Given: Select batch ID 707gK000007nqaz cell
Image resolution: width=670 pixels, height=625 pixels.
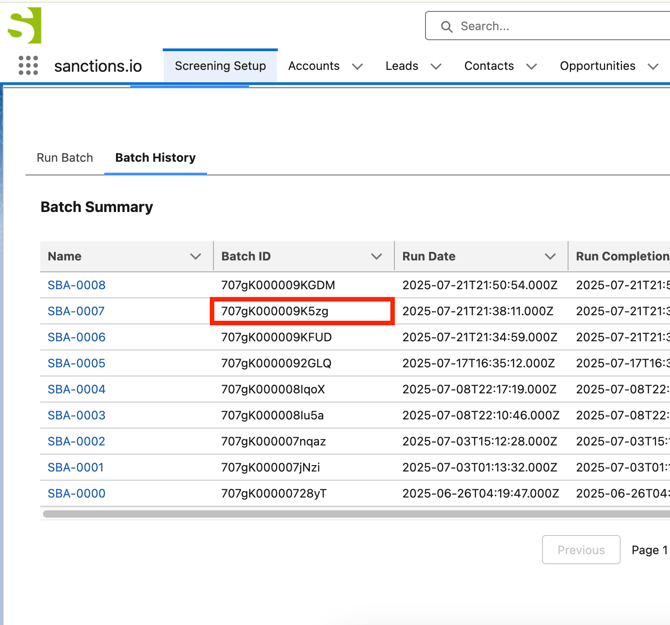Looking at the screenshot, I should (x=303, y=441).
